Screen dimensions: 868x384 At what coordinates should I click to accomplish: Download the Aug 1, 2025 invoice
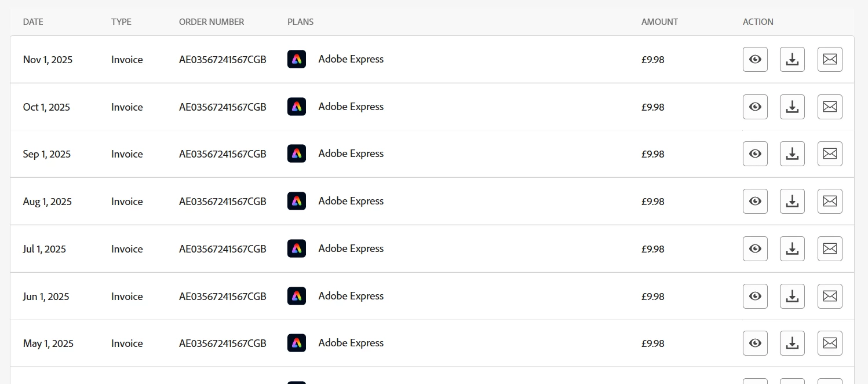coord(792,202)
